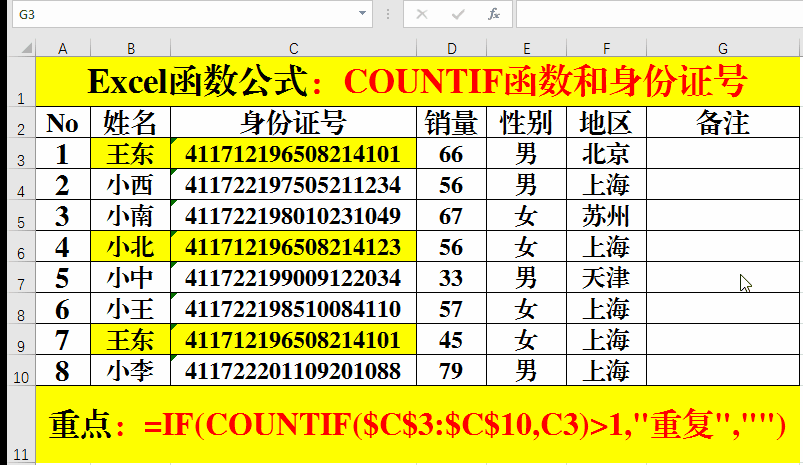Image resolution: width=803 pixels, height=465 pixels.
Task: Click the Select All corner triangle
Action: point(18,49)
